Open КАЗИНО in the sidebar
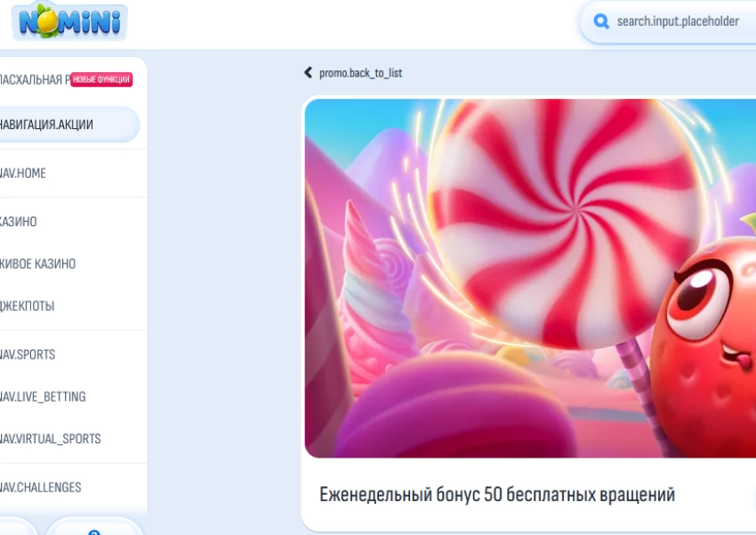 19,222
